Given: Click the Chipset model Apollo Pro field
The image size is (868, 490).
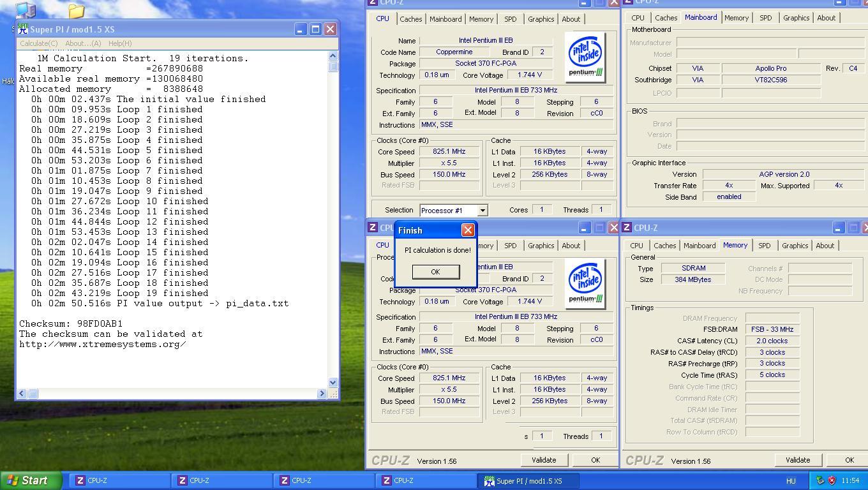Looking at the screenshot, I should tap(771, 68).
